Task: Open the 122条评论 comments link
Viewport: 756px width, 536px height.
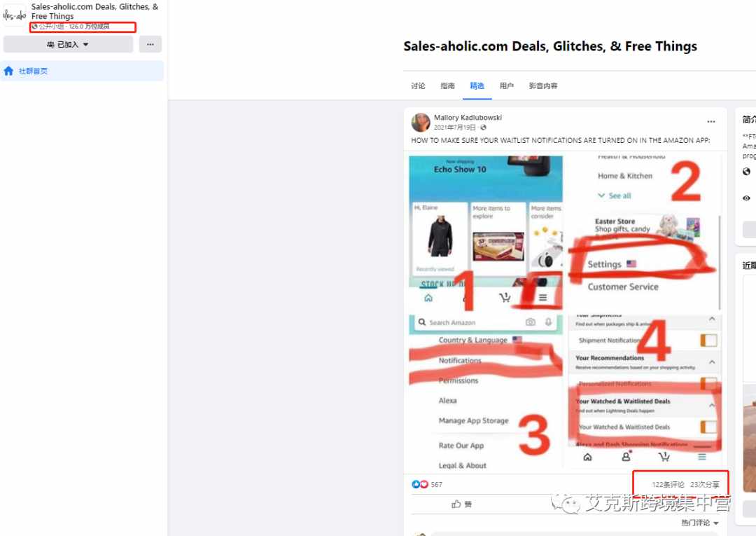Action: pos(668,484)
